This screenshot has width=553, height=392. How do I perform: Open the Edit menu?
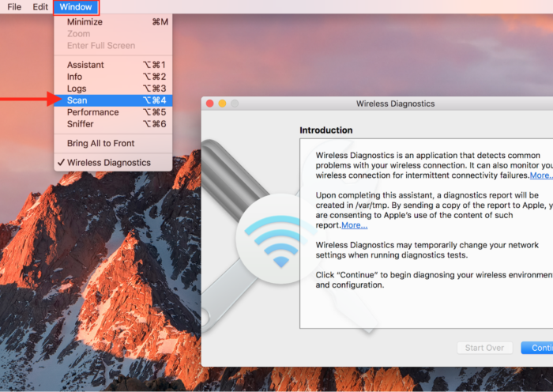[40, 6]
